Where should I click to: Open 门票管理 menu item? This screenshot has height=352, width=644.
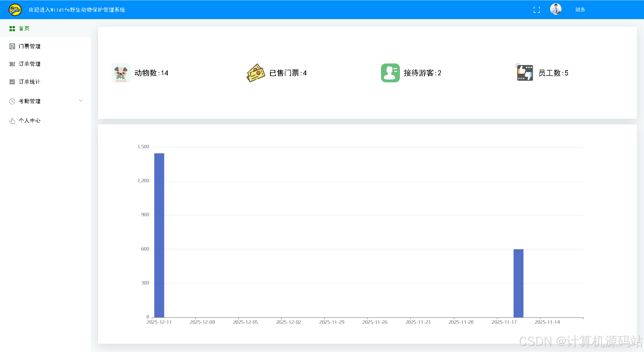click(45, 46)
